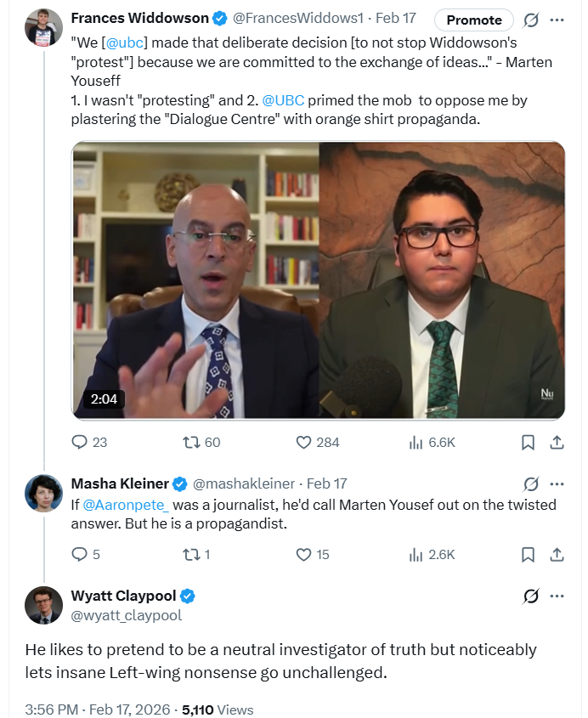Reply to Masha Kleiner's post
This screenshot has height=718, width=588.
[x=80, y=554]
